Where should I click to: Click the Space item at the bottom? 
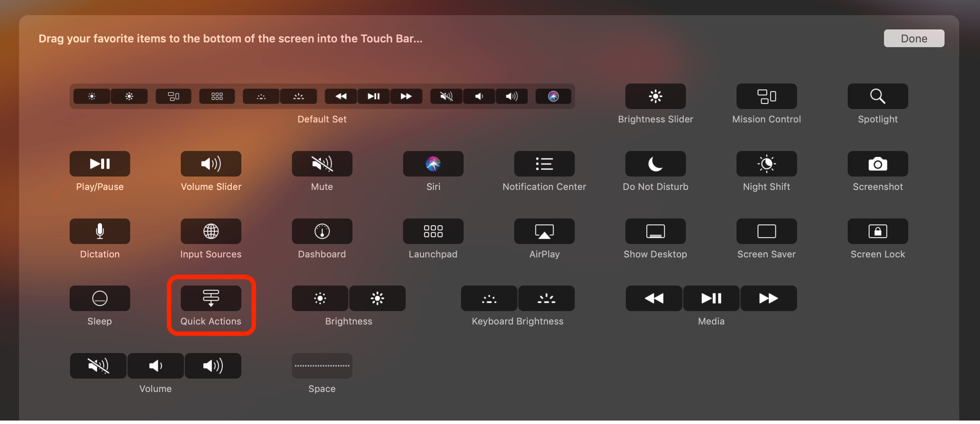click(x=322, y=366)
